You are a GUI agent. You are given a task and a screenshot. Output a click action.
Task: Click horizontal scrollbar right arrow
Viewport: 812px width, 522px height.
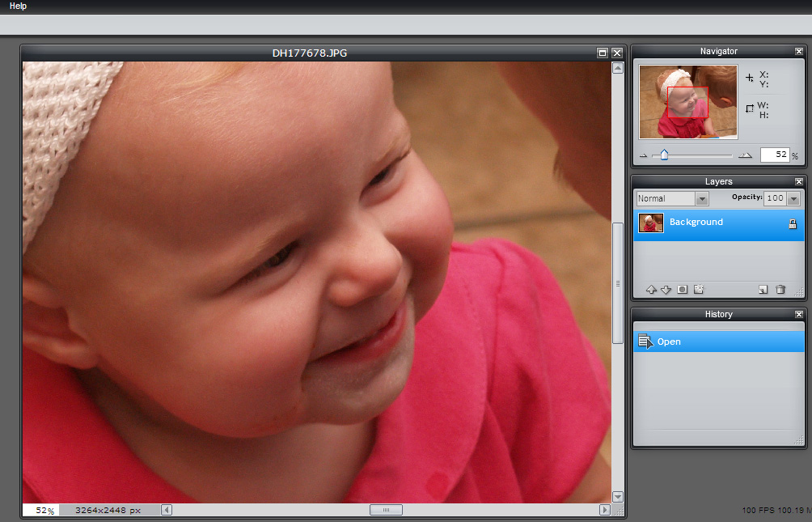click(604, 510)
